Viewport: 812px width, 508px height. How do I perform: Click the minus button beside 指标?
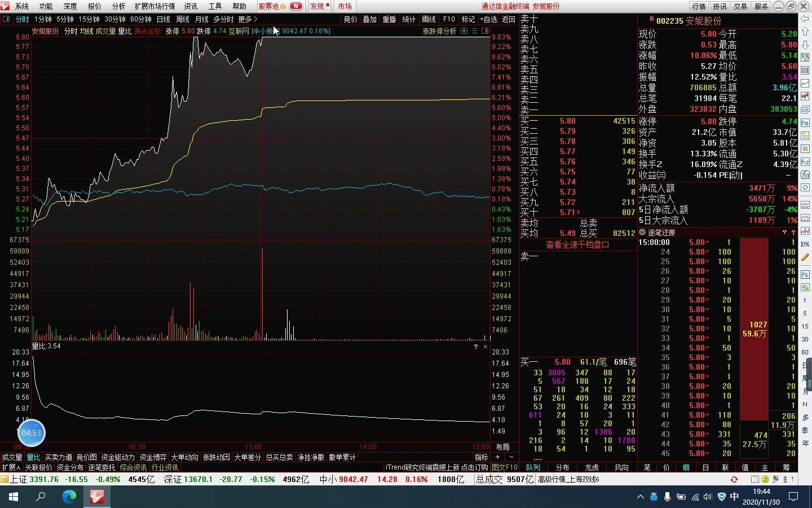point(511,457)
